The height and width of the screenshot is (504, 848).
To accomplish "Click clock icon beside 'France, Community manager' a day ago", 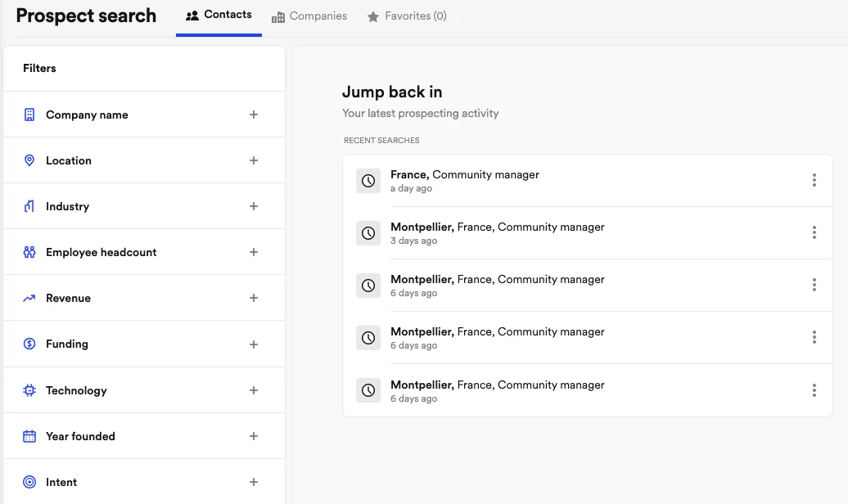I will pos(368,181).
